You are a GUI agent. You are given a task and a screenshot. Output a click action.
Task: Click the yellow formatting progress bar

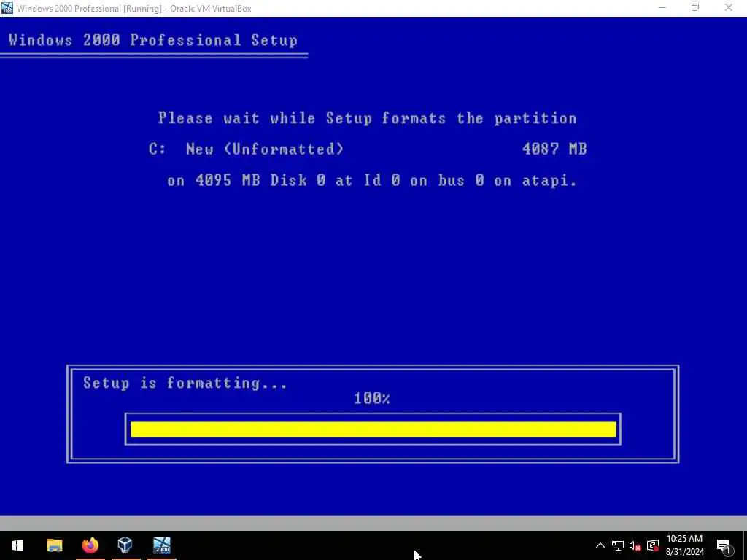pos(373,429)
